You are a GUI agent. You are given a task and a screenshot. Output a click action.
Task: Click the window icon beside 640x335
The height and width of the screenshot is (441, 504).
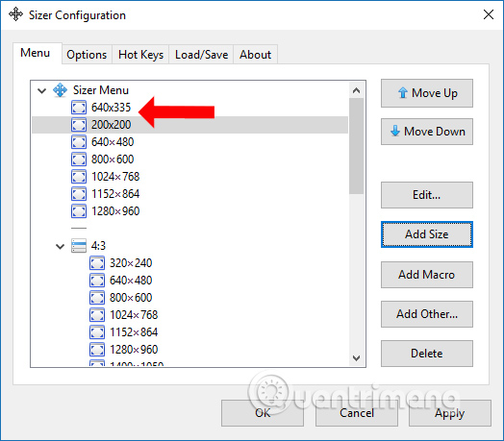click(79, 108)
